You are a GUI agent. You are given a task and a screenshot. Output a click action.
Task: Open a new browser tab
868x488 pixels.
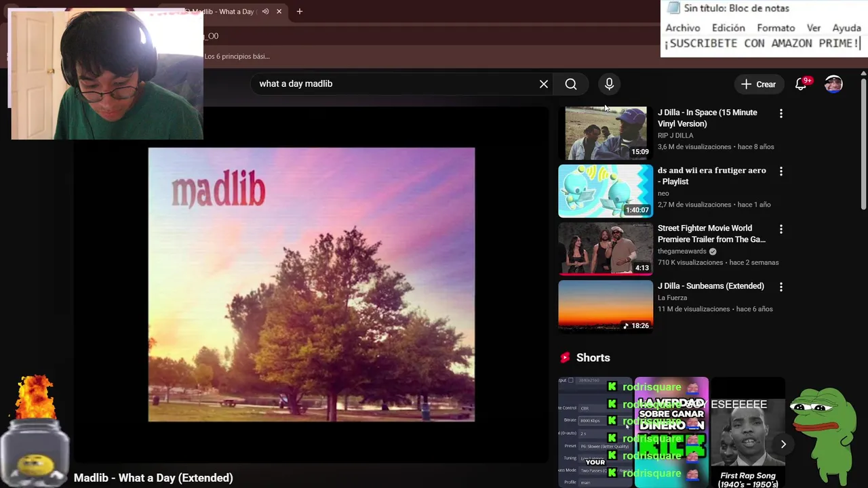[x=299, y=12]
